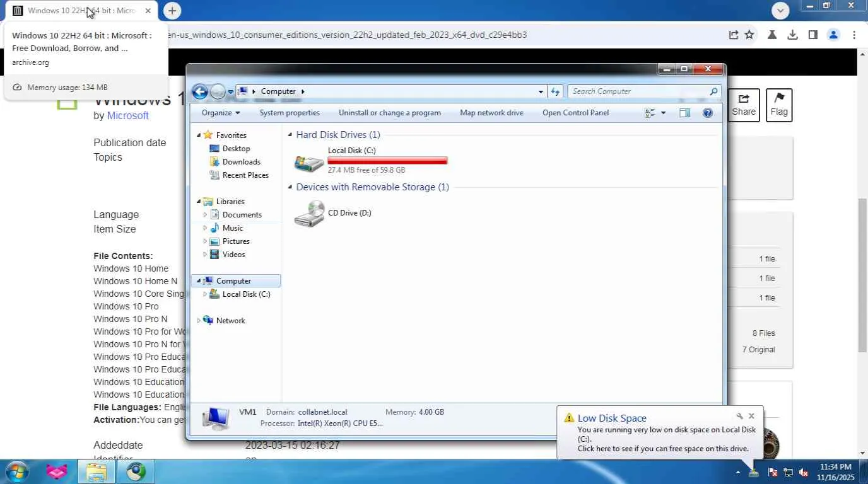Share this page from Chrome's address bar

[x=734, y=35]
